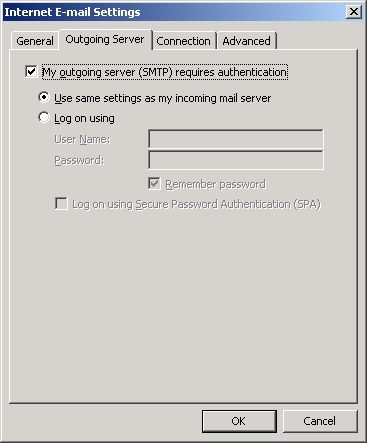
Task: Confirm the settings with the OK button
Action: [x=239, y=421]
